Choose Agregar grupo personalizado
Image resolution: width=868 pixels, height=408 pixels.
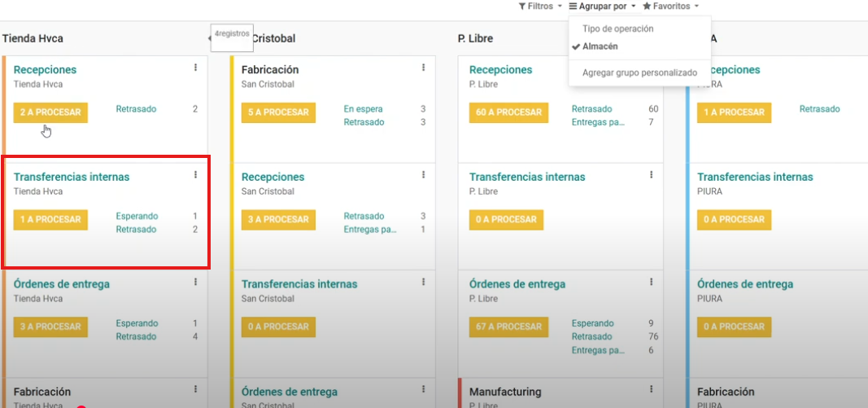point(639,72)
